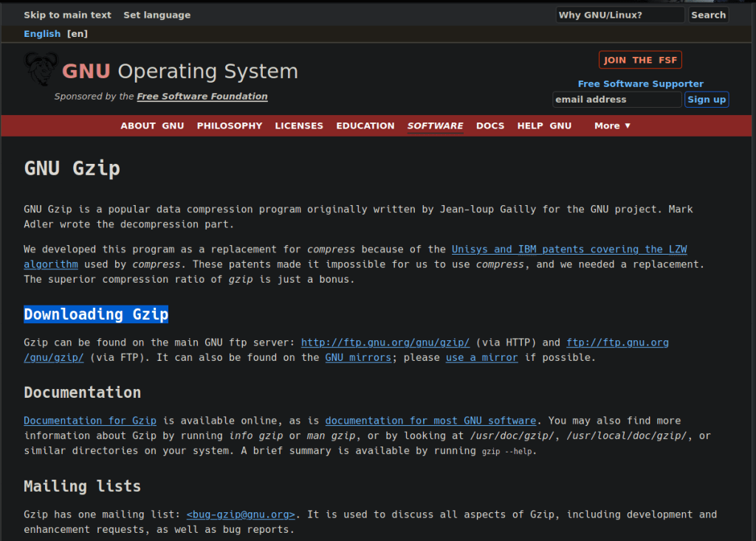The width and height of the screenshot is (756, 541).
Task: Click the email address input field
Action: click(x=616, y=100)
